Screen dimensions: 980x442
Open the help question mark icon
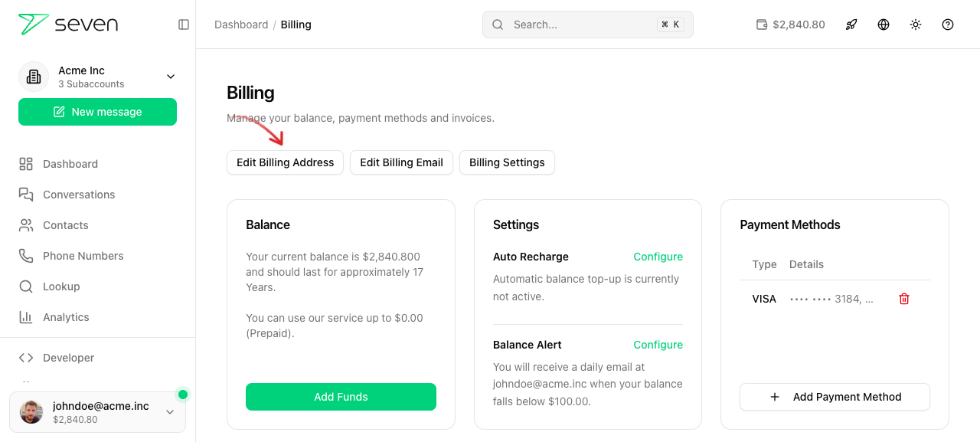pos(948,25)
